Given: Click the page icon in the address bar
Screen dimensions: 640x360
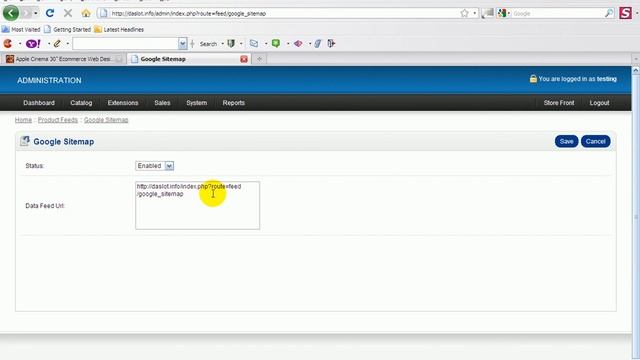Looking at the screenshot, I should click(104, 13).
